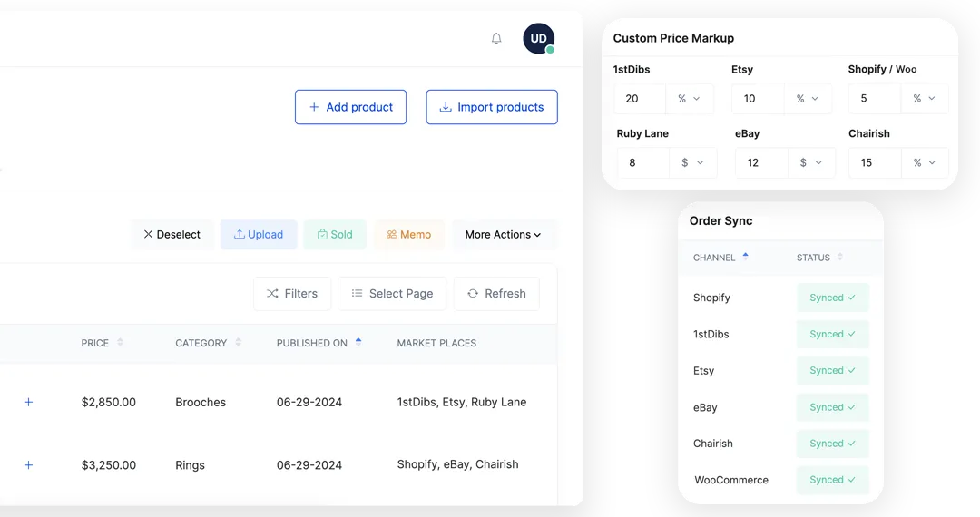Refresh the product list
The width and height of the screenshot is (980, 517).
pos(496,294)
